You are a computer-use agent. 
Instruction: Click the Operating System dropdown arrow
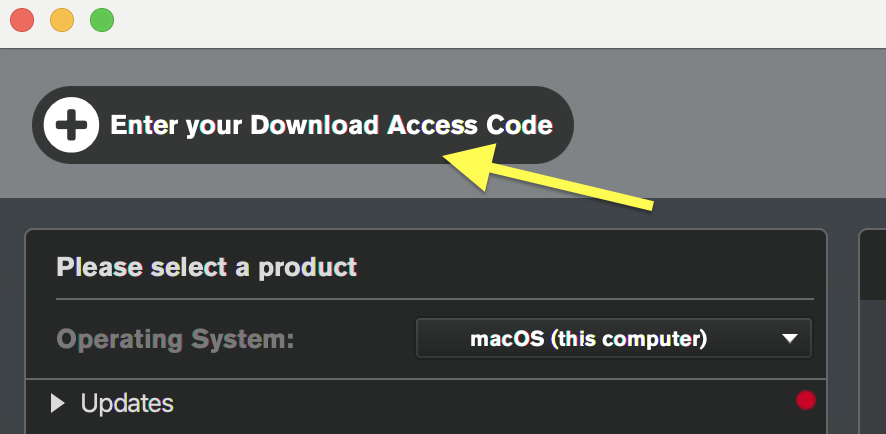pos(790,339)
